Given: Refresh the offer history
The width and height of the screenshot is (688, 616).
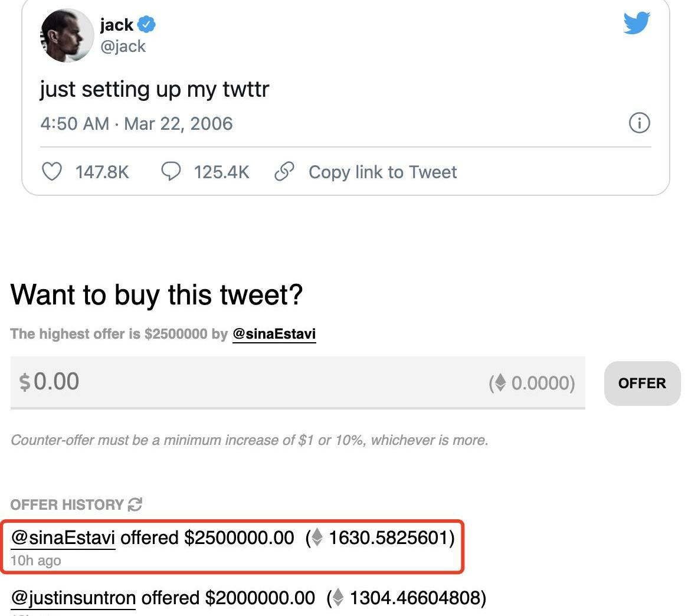Looking at the screenshot, I should click(x=135, y=504).
